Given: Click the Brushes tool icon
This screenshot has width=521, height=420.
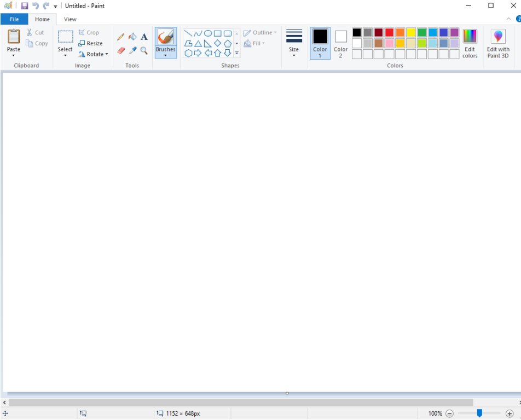Looking at the screenshot, I should 165,37.
